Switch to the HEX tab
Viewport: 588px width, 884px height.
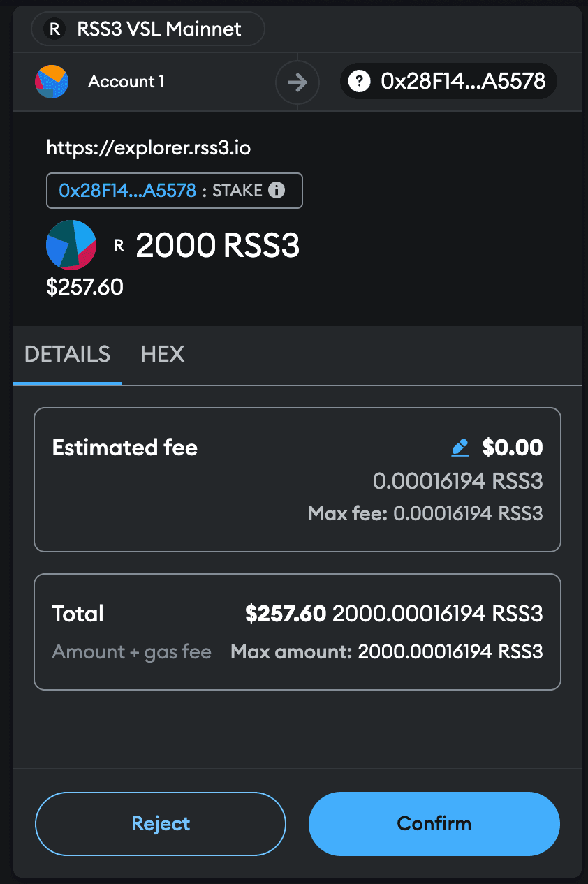(163, 354)
